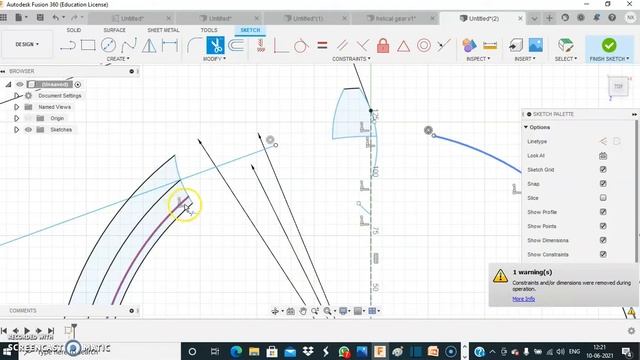Open the Constraints dropdown menu
This screenshot has width=640, height=360.
(x=351, y=59)
